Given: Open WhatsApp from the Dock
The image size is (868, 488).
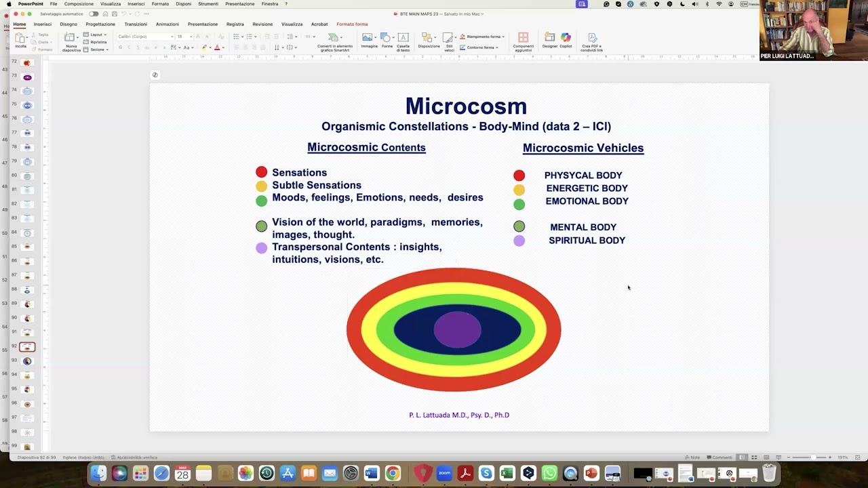Looking at the screenshot, I should tap(549, 473).
